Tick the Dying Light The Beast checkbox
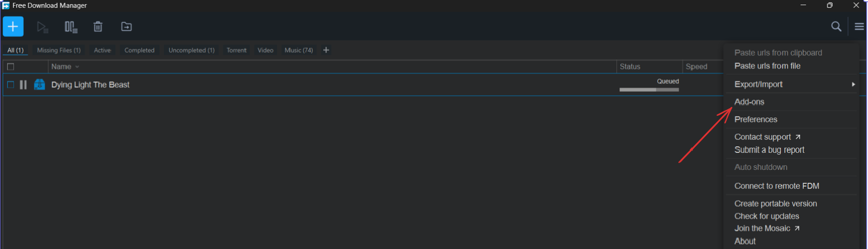Image resolution: width=868 pixels, height=249 pixels. click(x=11, y=85)
